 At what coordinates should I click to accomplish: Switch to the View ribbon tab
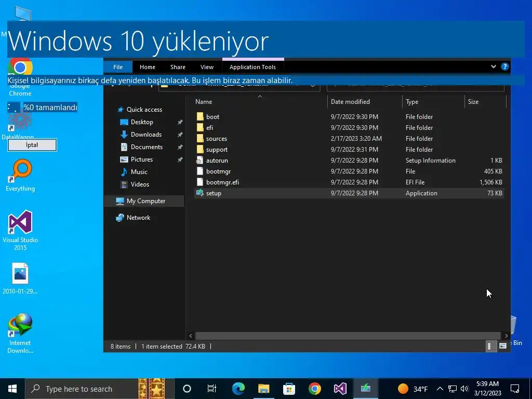[x=207, y=67]
